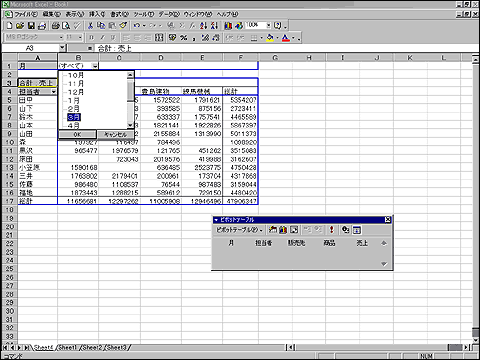Select the highlighted 3月 list item
This screenshot has height=360, width=480.
74,117
